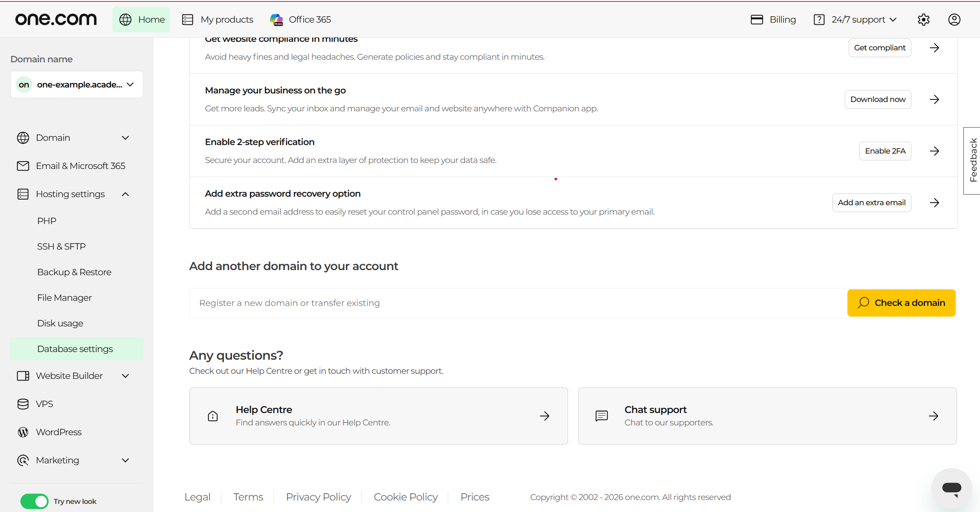
Task: Click the Office 365 colorful logo icon
Action: [276, 20]
